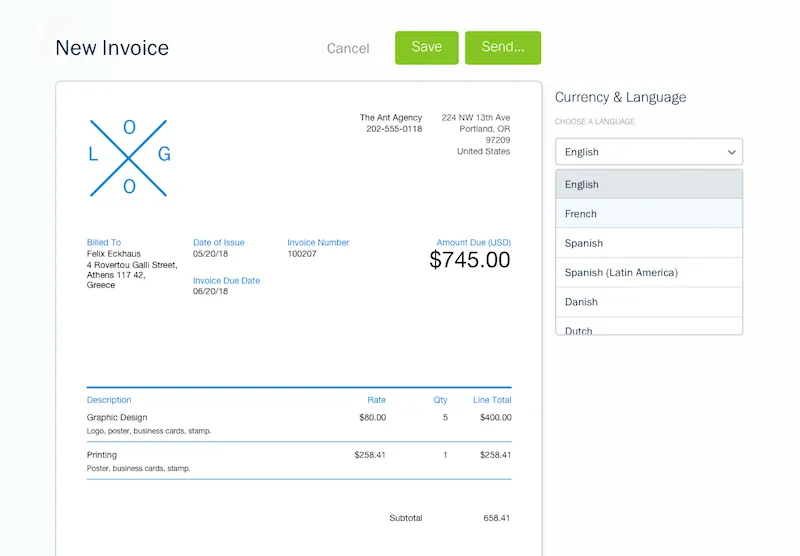Edit the Billed To client Felix Eckhaus
This screenshot has height=556, width=800.
pos(114,253)
